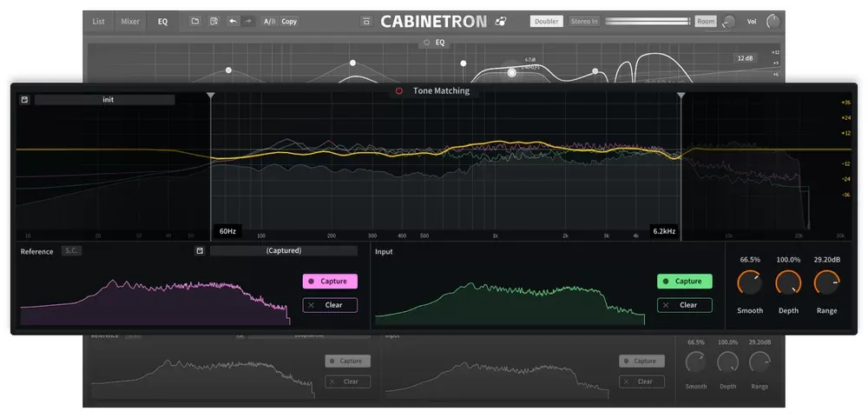Click the Vol knob at top right

coord(773,21)
